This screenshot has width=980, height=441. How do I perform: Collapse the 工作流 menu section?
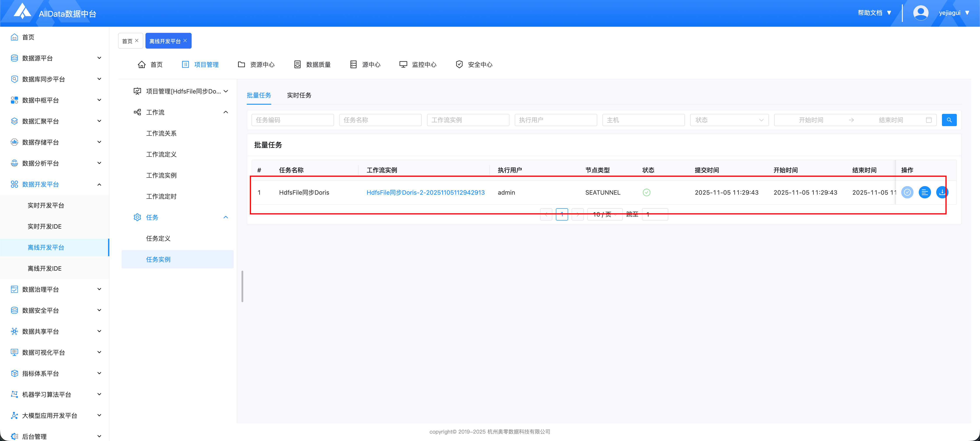225,112
